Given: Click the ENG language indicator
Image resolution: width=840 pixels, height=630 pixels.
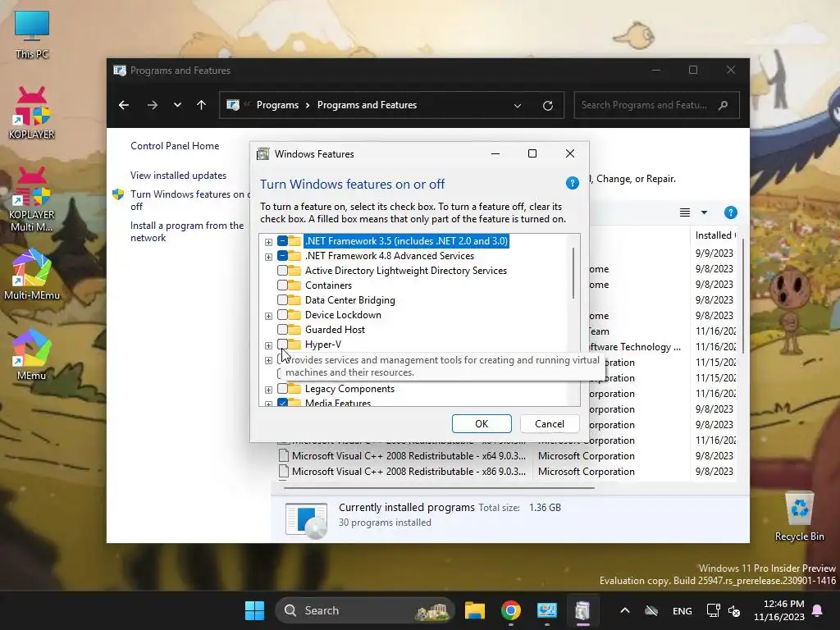Looking at the screenshot, I should click(682, 610).
